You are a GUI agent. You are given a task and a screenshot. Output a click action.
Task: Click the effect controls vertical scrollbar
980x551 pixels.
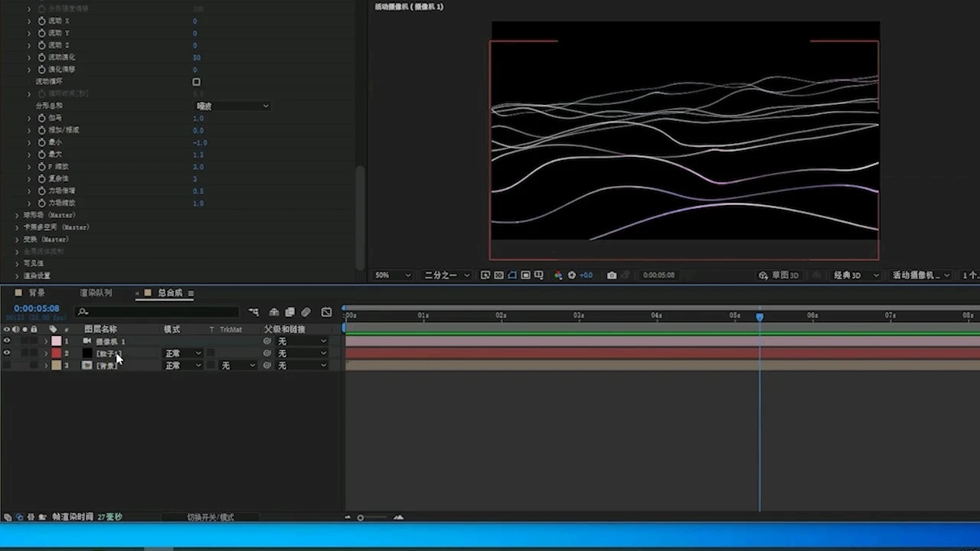360,218
